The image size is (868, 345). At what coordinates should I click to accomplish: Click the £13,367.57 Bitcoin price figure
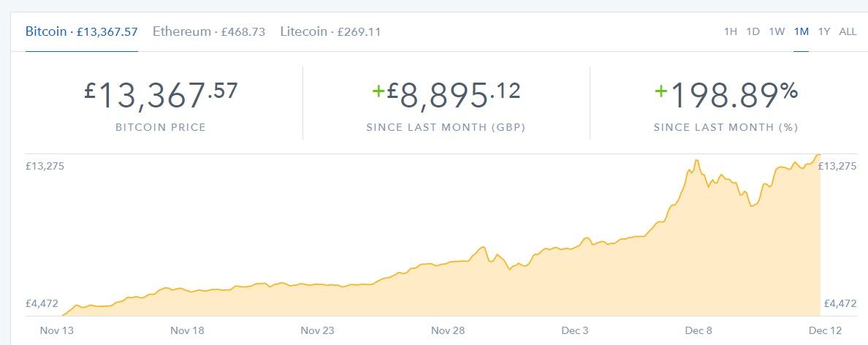pyautogui.click(x=161, y=95)
